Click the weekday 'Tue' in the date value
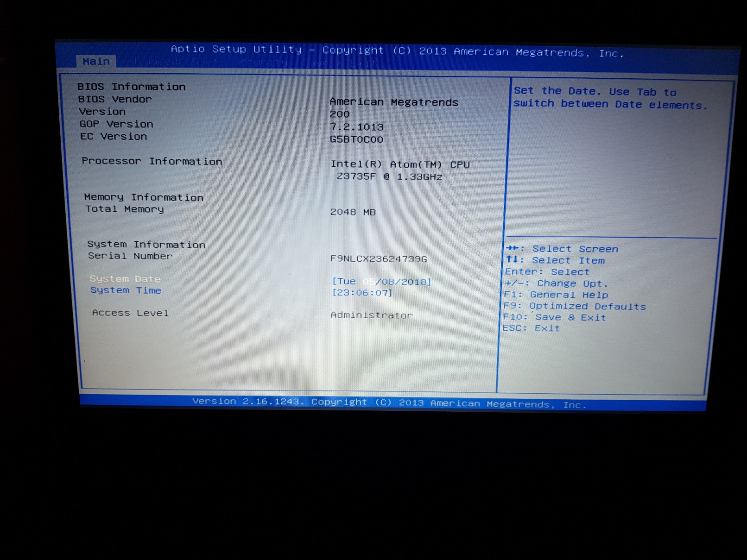This screenshot has height=560, width=747. click(346, 281)
